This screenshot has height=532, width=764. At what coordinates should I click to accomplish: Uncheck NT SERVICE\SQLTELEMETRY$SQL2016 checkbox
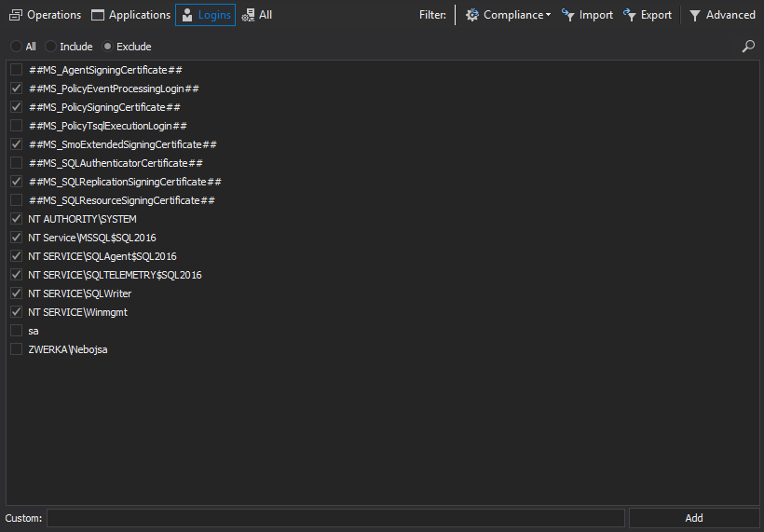(x=16, y=275)
